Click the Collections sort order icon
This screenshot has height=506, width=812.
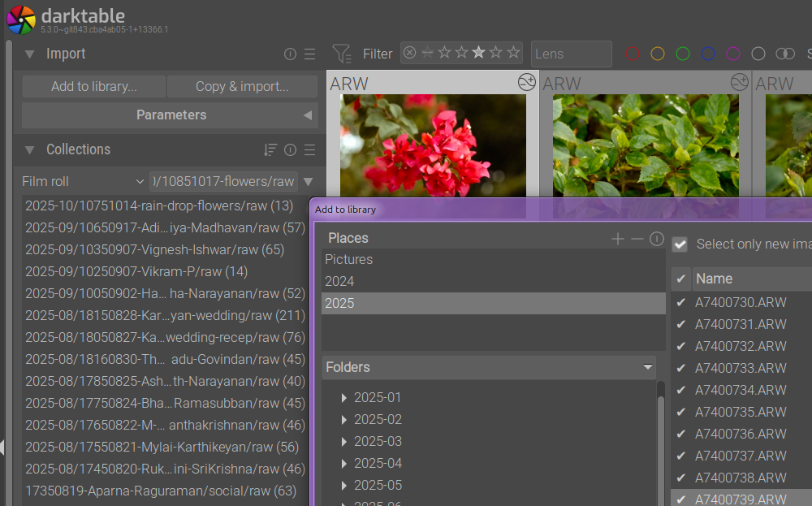tap(270, 150)
